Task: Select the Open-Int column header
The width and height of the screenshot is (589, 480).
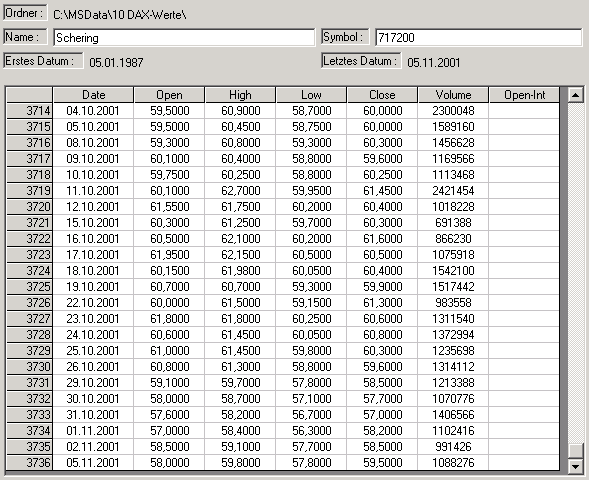Action: coord(524,95)
